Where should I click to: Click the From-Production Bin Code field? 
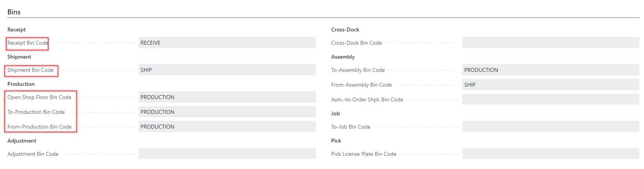[227, 127]
